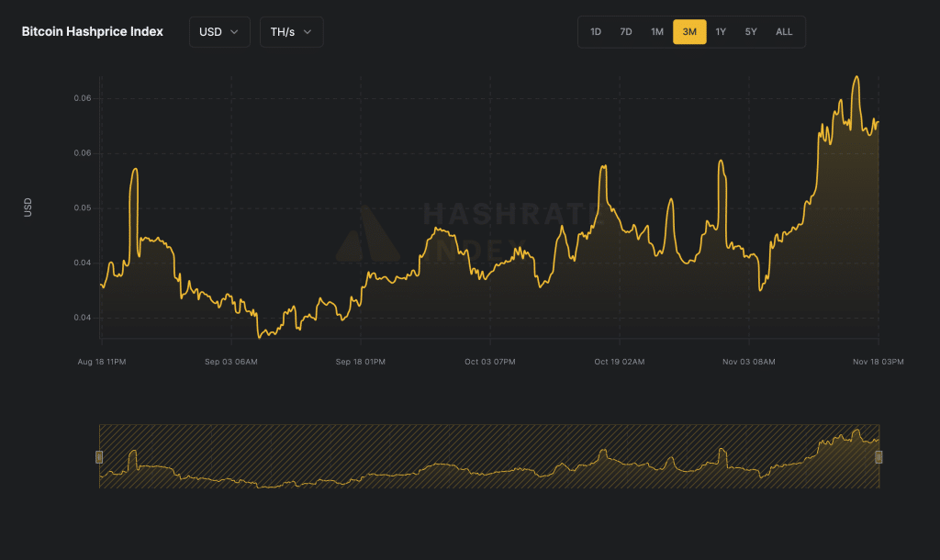Select the 5Y time range
The width and height of the screenshot is (940, 560).
751,32
